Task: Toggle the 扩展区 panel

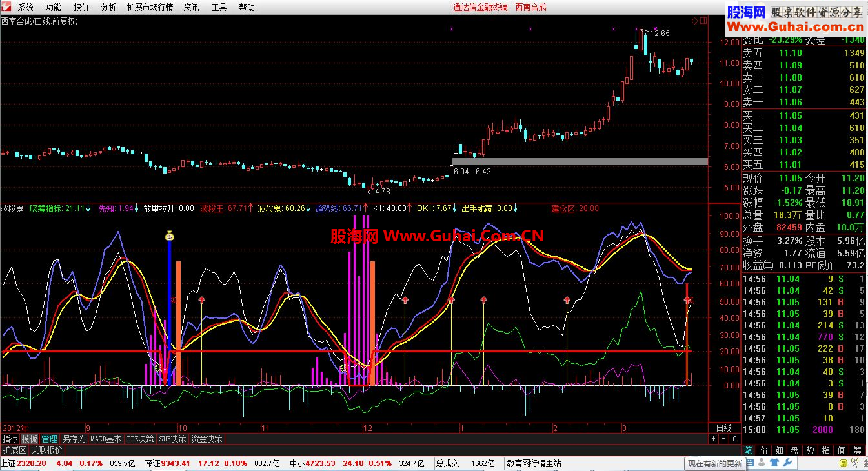Action: 14,450
